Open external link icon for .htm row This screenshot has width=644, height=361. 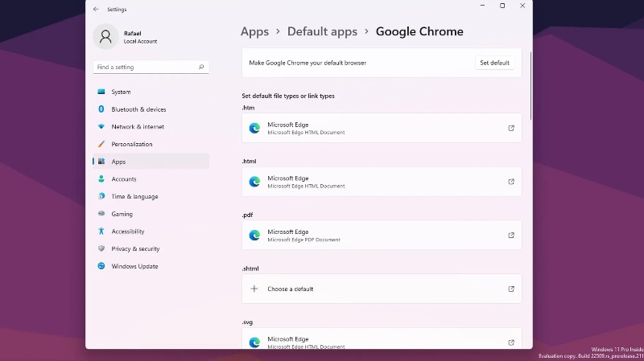511,128
